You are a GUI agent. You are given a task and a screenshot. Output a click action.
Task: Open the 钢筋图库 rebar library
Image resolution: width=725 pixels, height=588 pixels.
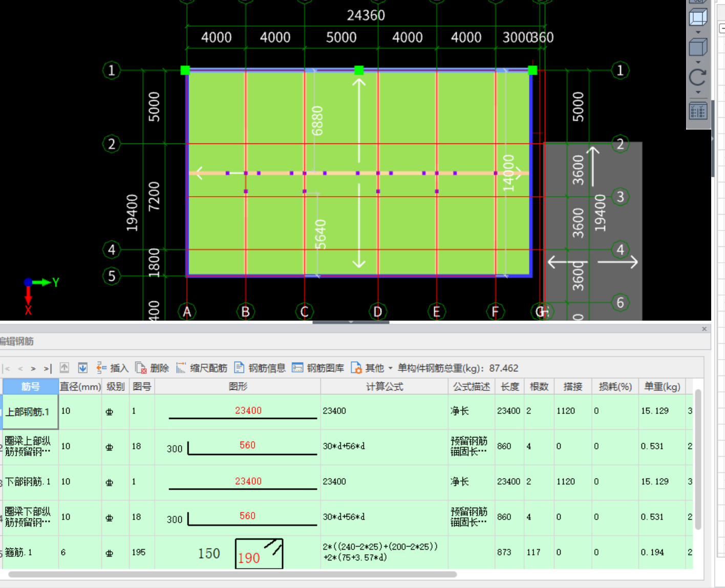[x=318, y=368]
